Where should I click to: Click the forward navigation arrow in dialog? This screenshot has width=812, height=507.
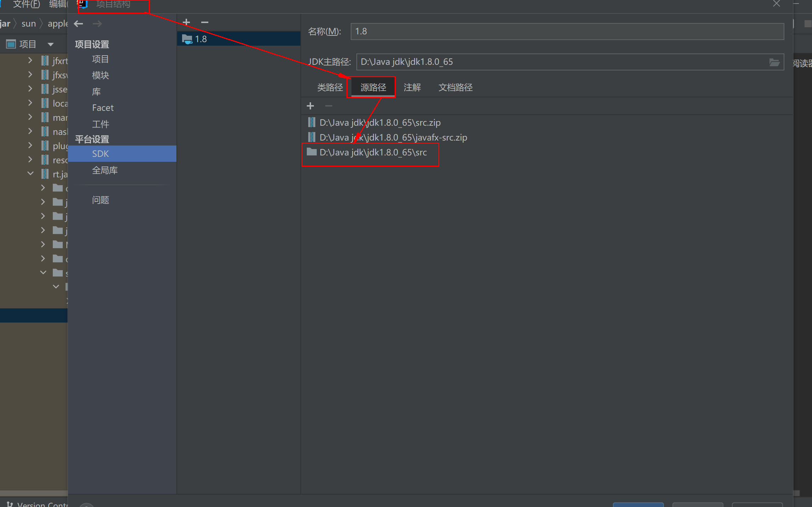[97, 24]
